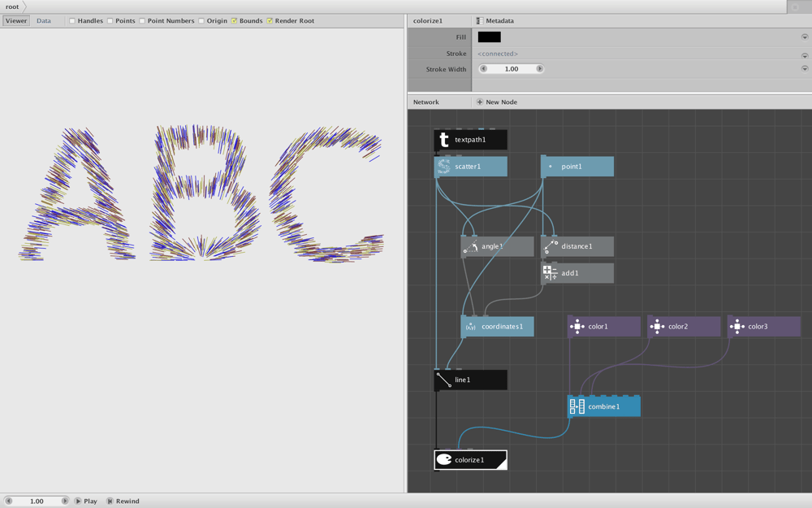
Task: Click the colorize1 node icon
Action: click(x=444, y=460)
